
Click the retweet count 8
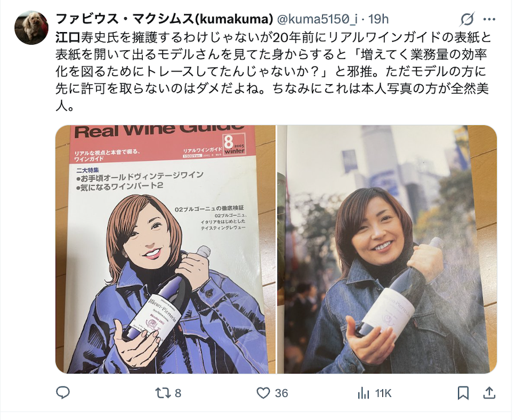[x=178, y=394]
